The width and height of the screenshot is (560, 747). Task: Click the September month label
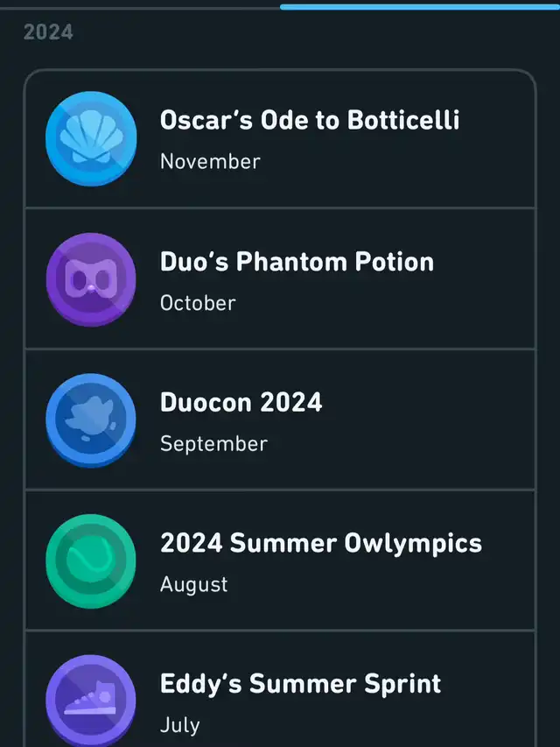point(213,443)
